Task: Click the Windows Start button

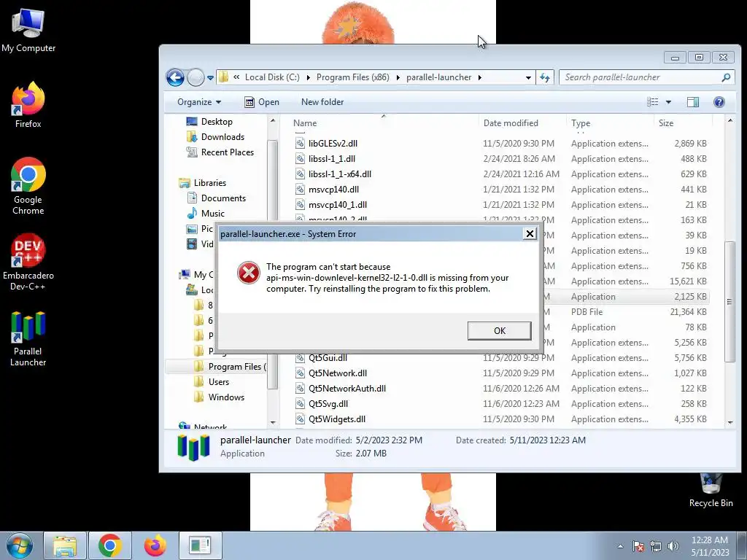Action: tap(20, 545)
